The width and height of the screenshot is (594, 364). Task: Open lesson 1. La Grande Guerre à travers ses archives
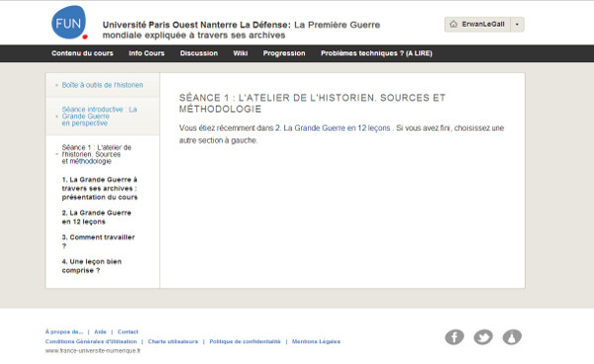pyautogui.click(x=100, y=189)
